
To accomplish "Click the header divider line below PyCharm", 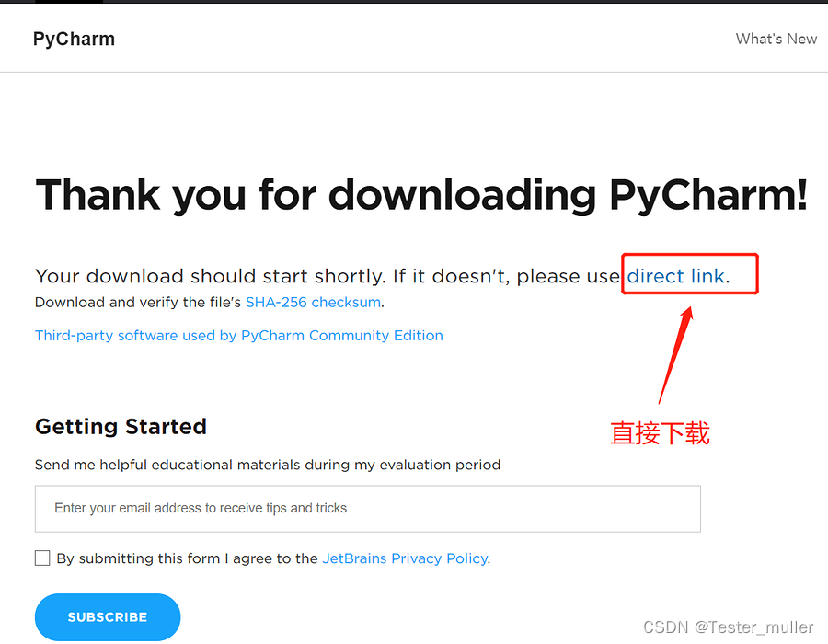I will tap(414, 72).
